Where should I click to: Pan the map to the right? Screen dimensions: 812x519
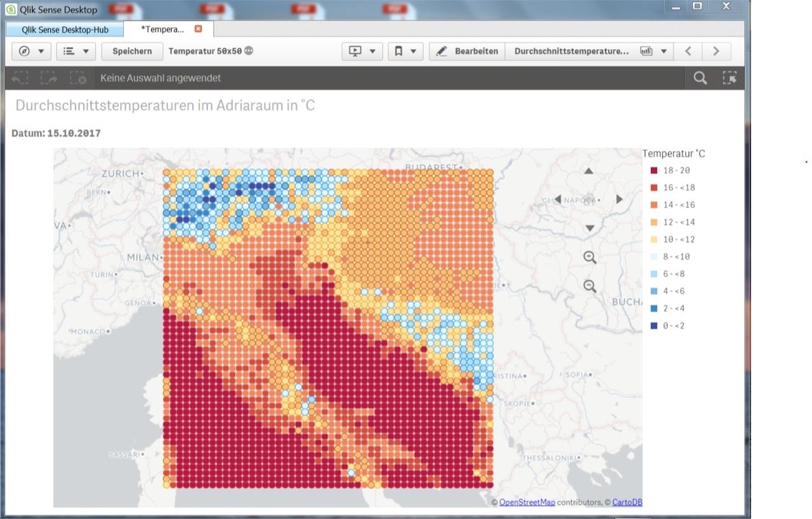click(x=619, y=199)
